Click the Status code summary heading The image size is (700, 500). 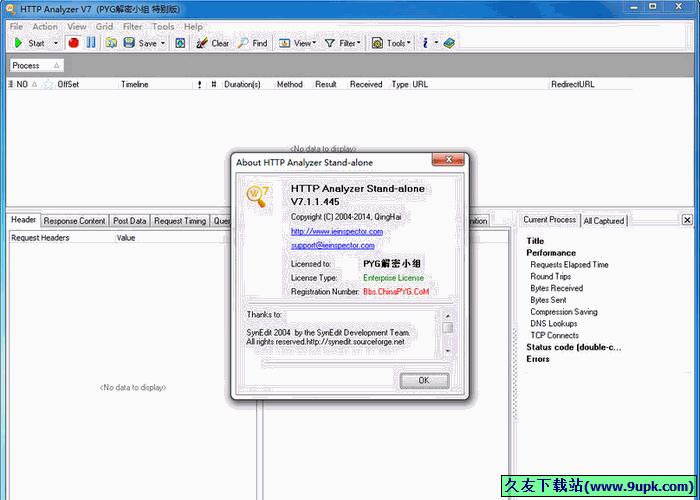574,347
